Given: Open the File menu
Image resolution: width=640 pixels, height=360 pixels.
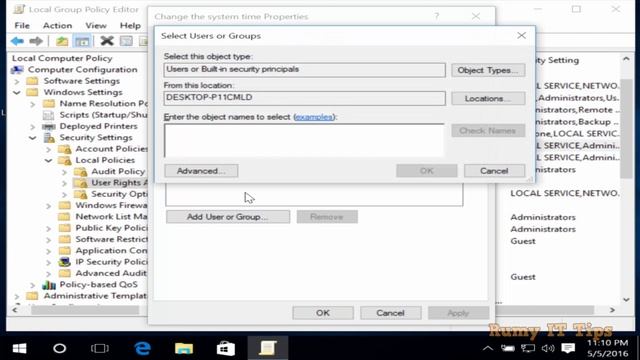Looking at the screenshot, I should coord(22,26).
